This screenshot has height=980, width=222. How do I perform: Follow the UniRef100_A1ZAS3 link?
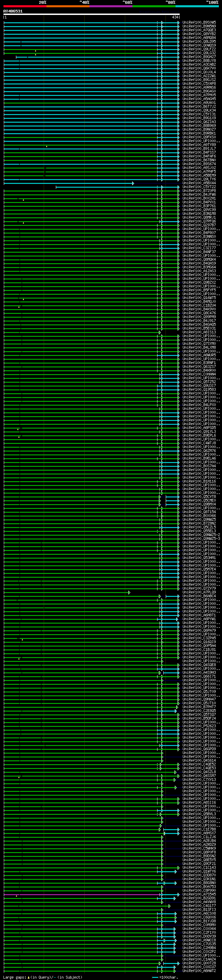199,271
